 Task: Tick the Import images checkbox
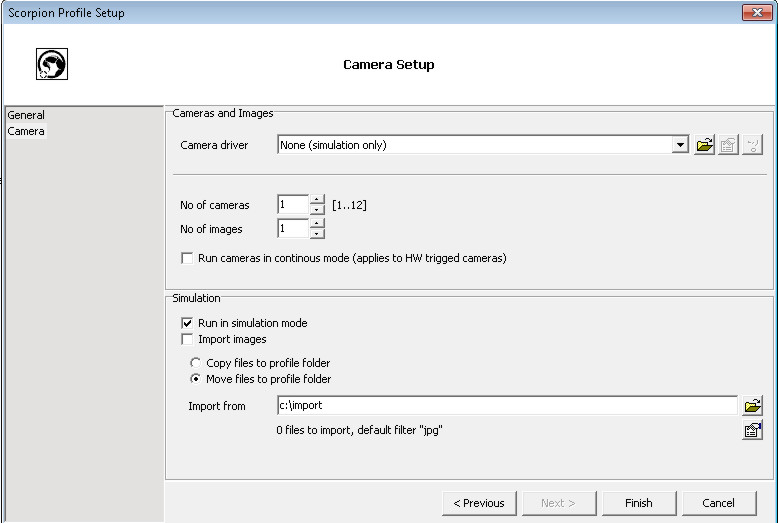pyautogui.click(x=187, y=339)
